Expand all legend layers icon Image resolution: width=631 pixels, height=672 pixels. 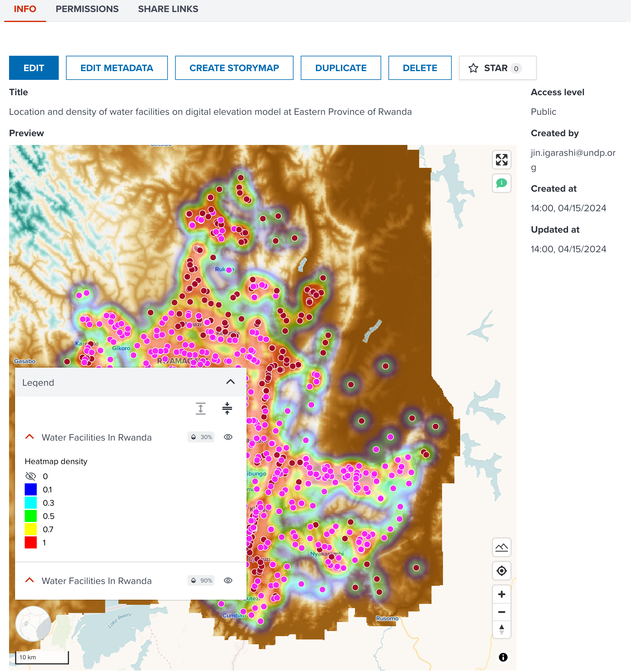coord(200,408)
